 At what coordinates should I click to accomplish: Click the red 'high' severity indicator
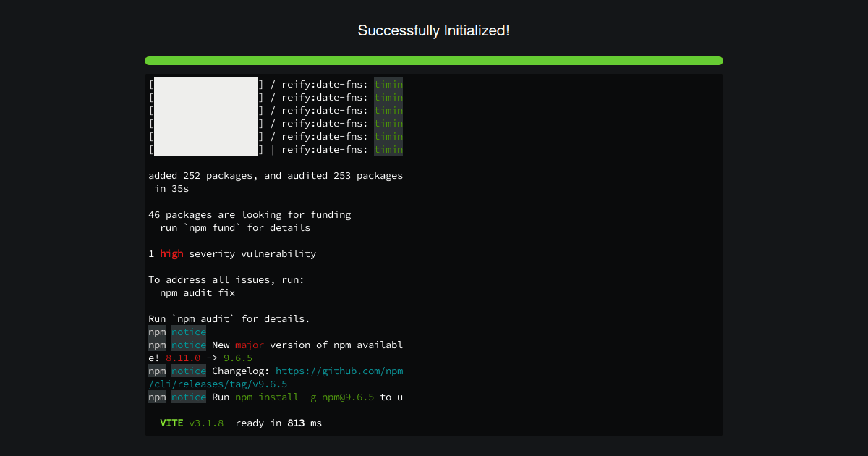(171, 253)
